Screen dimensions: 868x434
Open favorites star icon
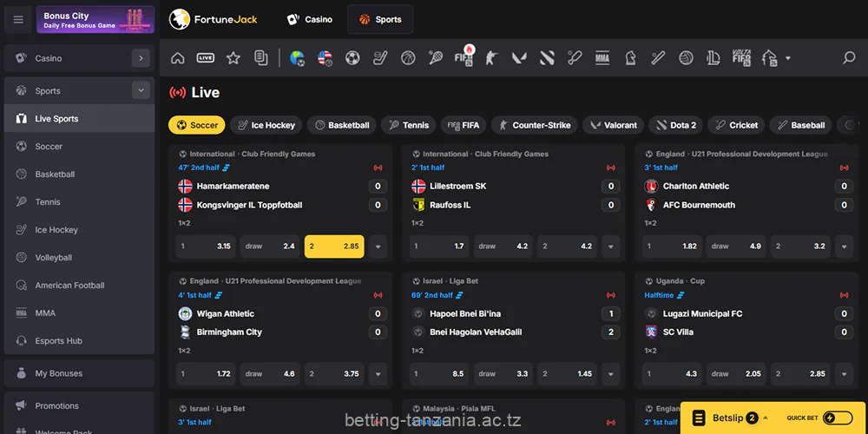pos(233,57)
